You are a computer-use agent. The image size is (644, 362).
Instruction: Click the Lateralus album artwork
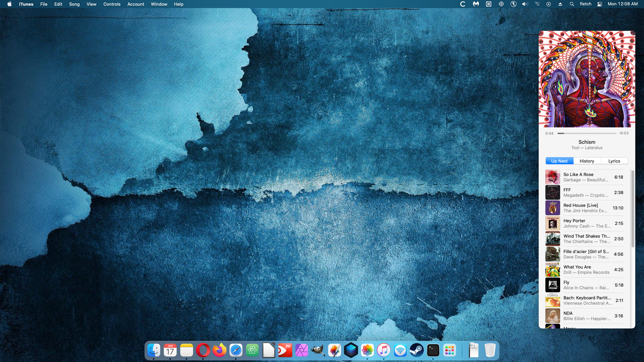pos(587,79)
